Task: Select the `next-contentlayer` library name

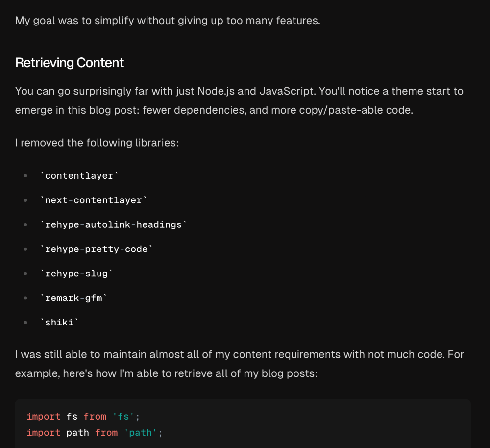Action: pyautogui.click(x=93, y=200)
